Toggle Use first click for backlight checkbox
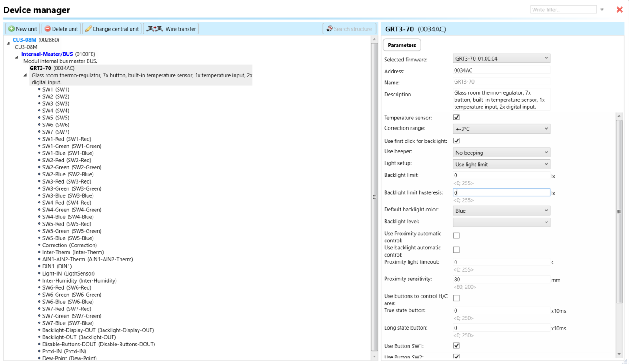Image resolution: width=629 pixels, height=364 pixels. coord(456,141)
